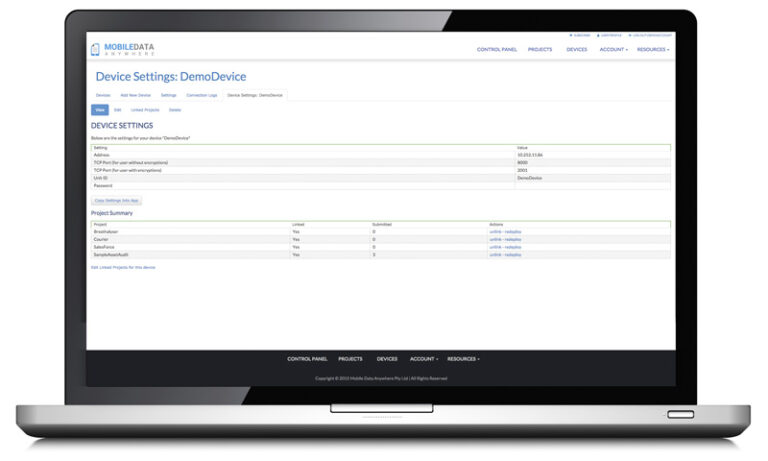The height and width of the screenshot is (461, 768).
Task: Open the Connection Logs tab
Action: [201, 95]
